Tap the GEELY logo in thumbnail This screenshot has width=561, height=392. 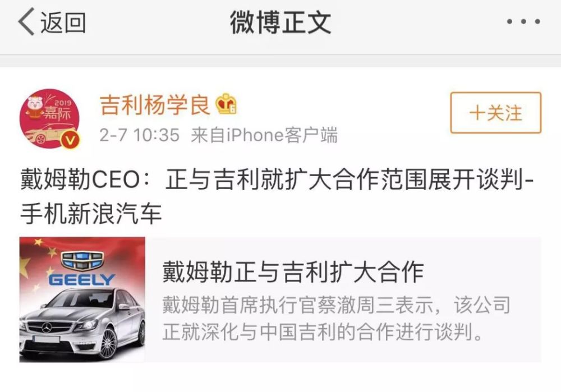tap(82, 269)
